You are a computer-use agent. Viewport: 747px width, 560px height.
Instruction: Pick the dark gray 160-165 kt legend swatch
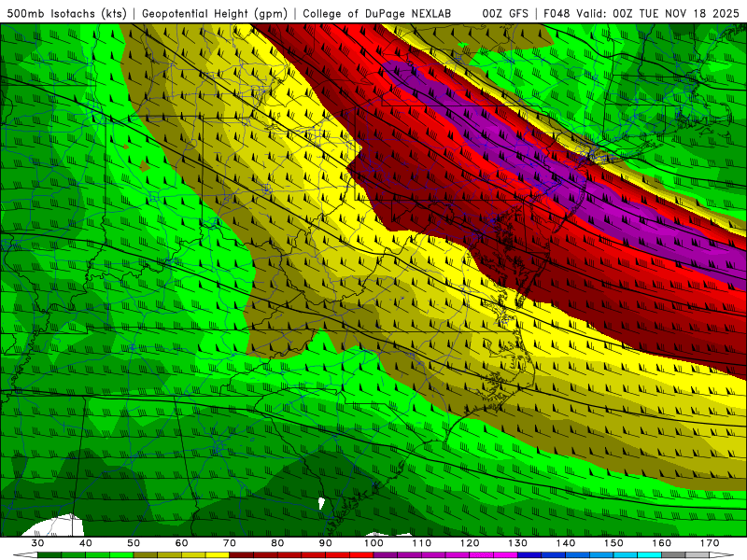(x=674, y=555)
